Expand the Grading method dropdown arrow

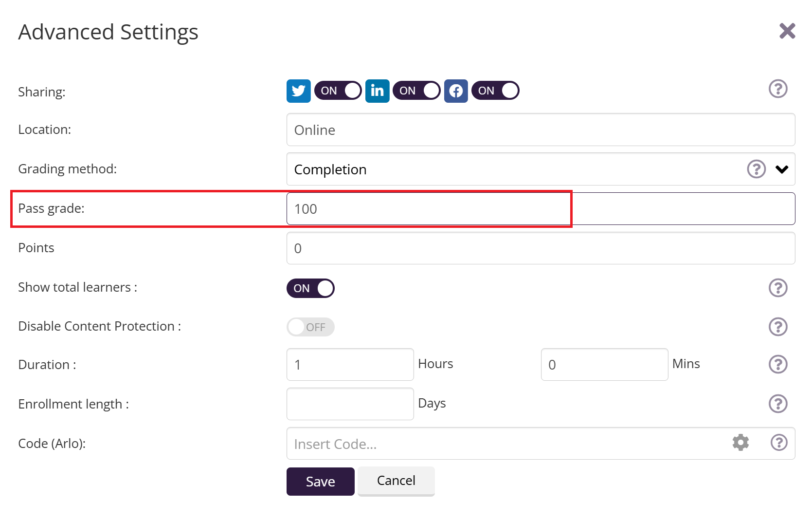pyautogui.click(x=782, y=169)
